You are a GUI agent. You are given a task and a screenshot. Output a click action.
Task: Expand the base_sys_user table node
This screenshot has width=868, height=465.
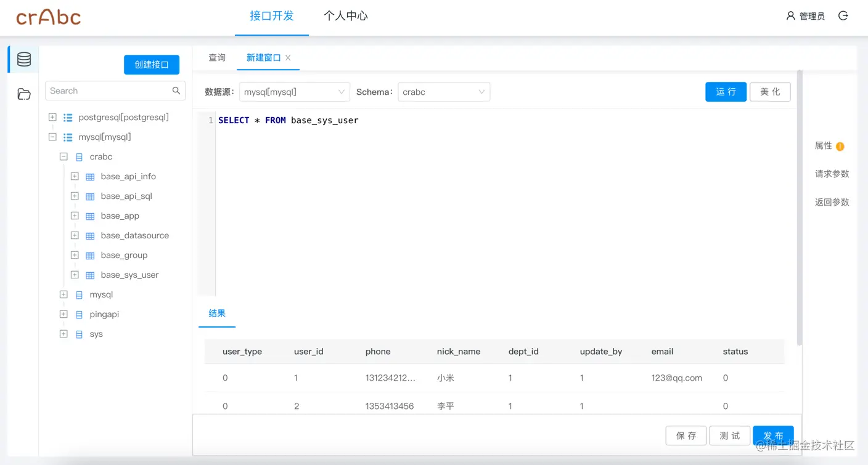point(75,275)
